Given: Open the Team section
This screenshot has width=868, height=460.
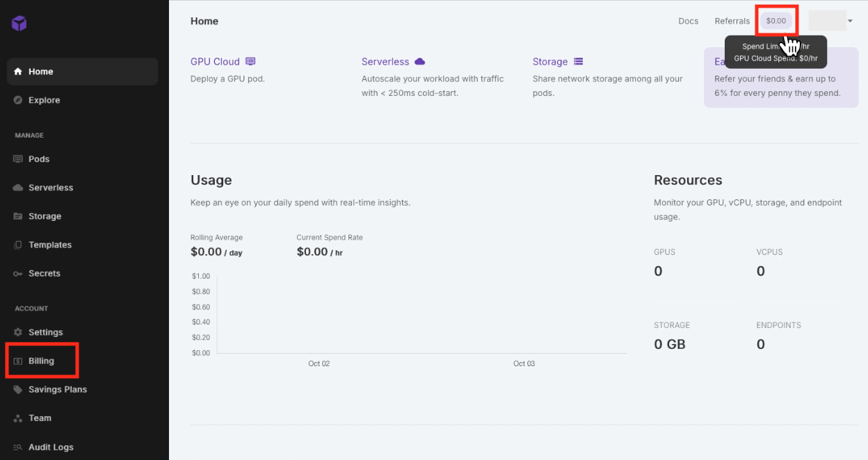Looking at the screenshot, I should (x=40, y=418).
